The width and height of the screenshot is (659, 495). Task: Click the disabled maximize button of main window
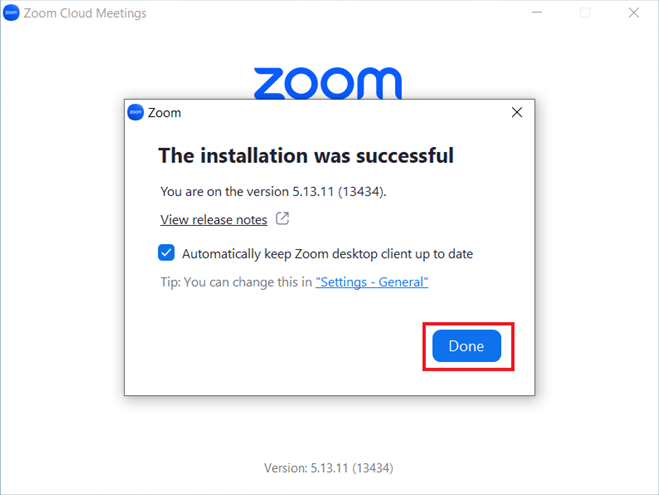pyautogui.click(x=585, y=13)
